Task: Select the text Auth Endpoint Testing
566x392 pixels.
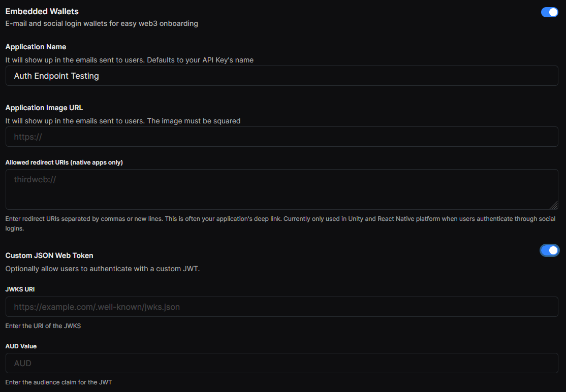Action: pyautogui.click(x=56, y=76)
